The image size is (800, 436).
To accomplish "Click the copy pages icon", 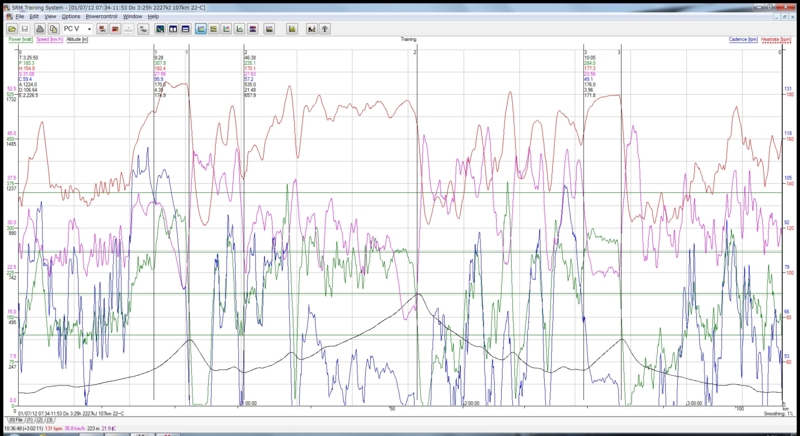I will point(53,29).
